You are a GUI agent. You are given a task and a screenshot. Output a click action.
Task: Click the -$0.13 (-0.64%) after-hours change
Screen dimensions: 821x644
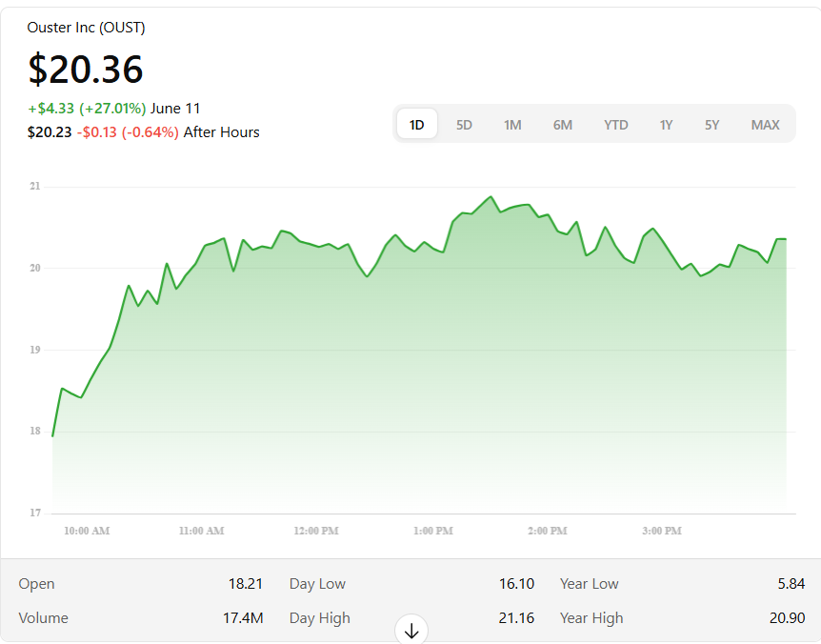tap(128, 131)
